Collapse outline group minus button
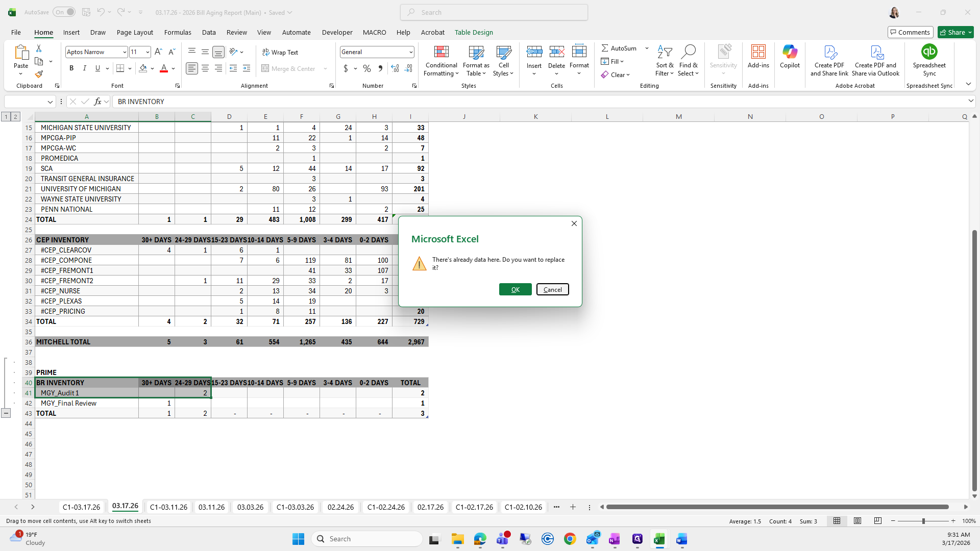The height and width of the screenshot is (551, 980). coord(6,413)
